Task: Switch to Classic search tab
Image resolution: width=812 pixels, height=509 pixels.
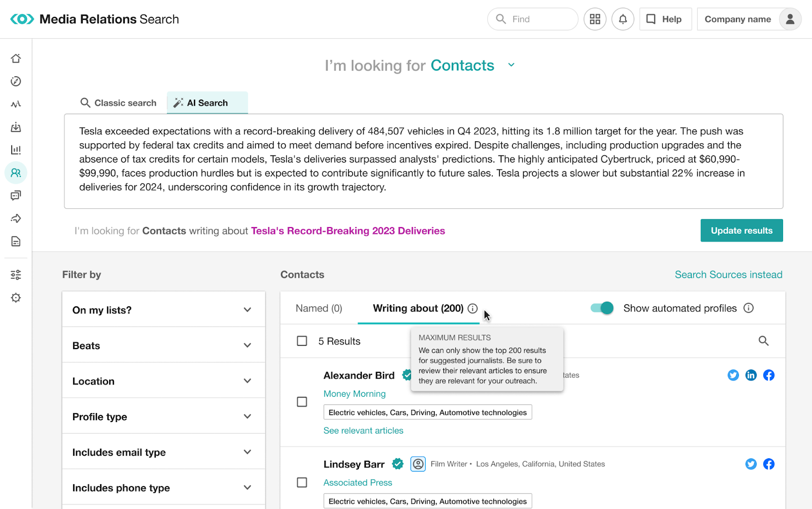Action: coord(118,103)
